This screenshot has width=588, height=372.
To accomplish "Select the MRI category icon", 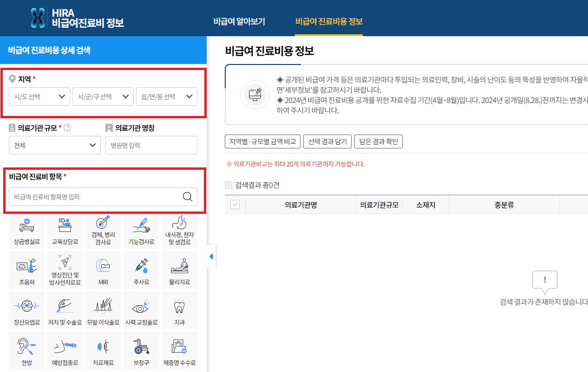I will (103, 269).
